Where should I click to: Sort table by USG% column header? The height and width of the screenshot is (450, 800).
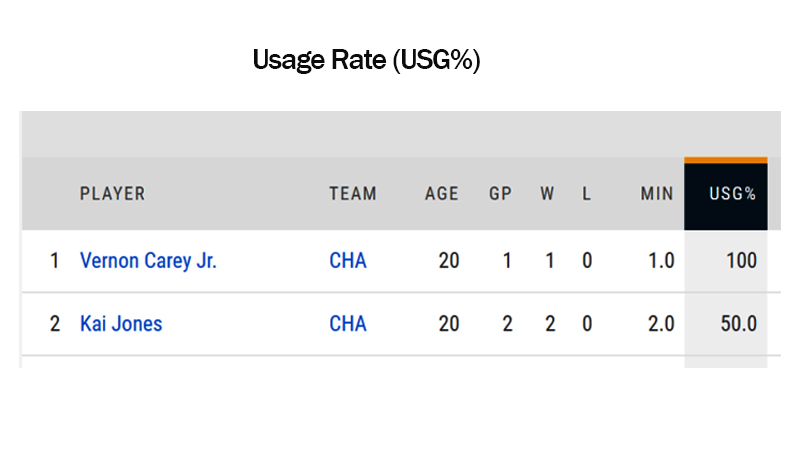coord(726,194)
